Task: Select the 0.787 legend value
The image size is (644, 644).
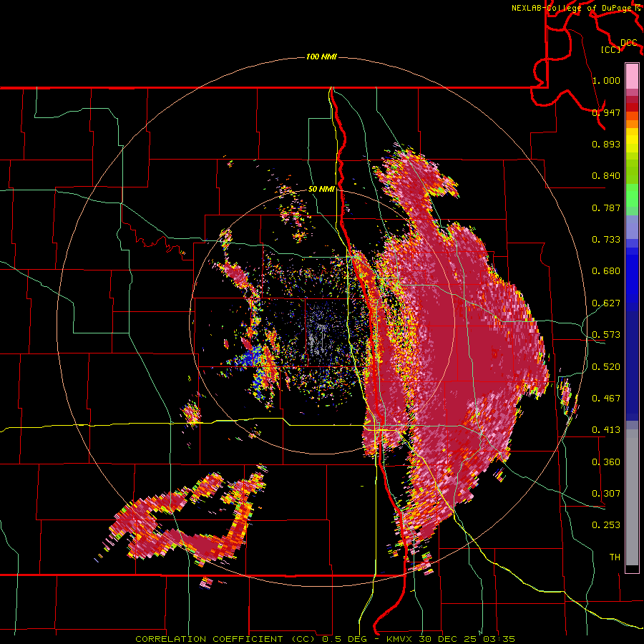Action: [606, 208]
